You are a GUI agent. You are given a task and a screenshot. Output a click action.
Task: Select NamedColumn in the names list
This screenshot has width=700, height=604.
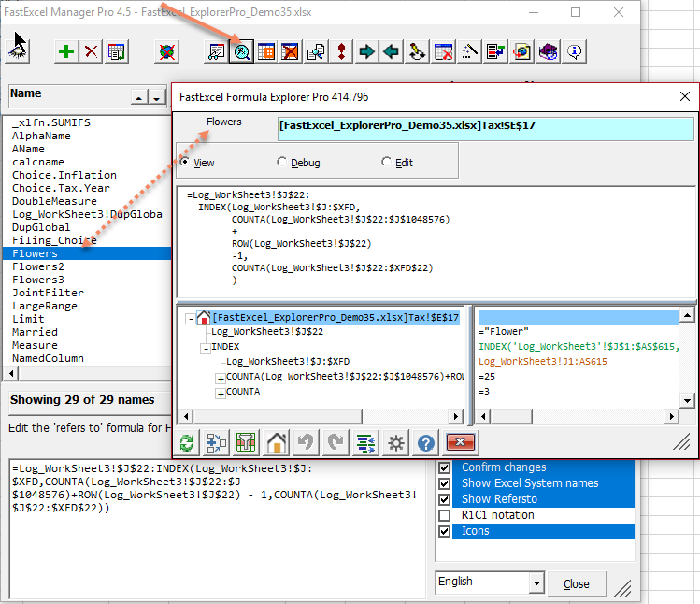48,358
